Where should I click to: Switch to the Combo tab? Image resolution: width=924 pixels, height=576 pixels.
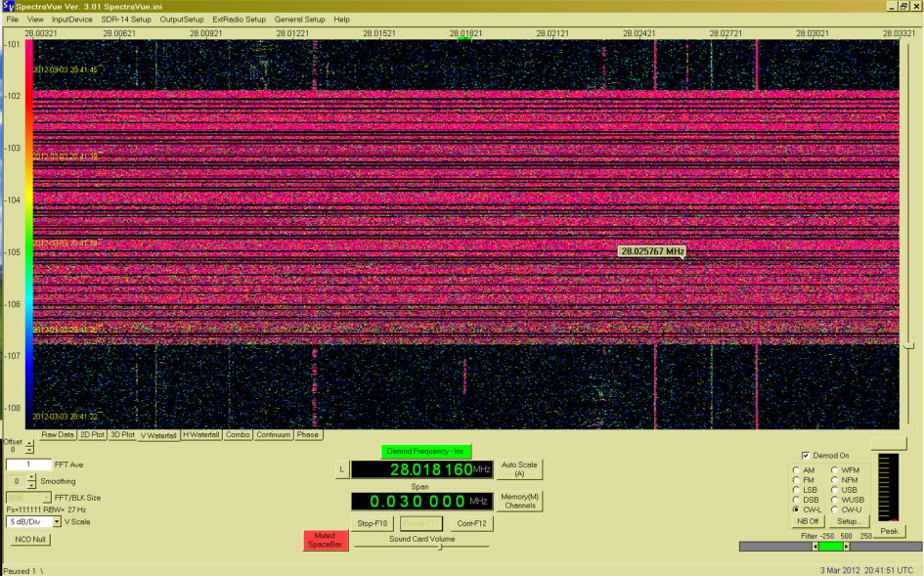tap(238, 435)
